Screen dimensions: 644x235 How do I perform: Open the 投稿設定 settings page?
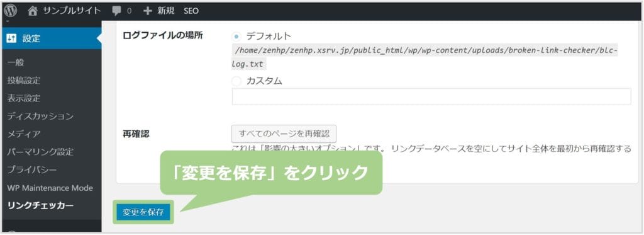[x=24, y=80]
